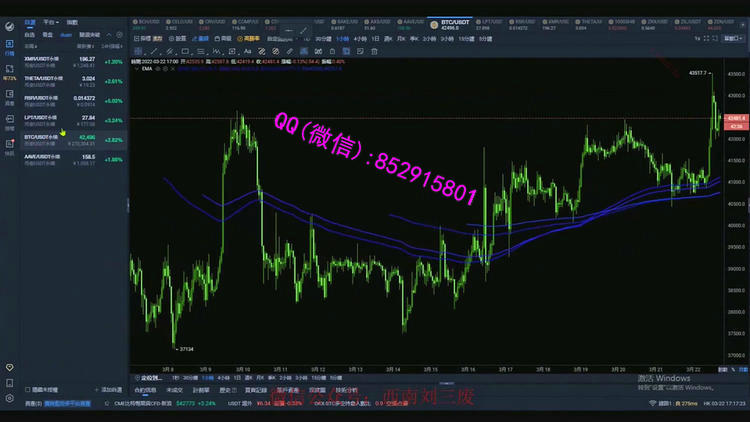Expand the ticker tab strip overflow arrow

pyautogui.click(x=740, y=21)
